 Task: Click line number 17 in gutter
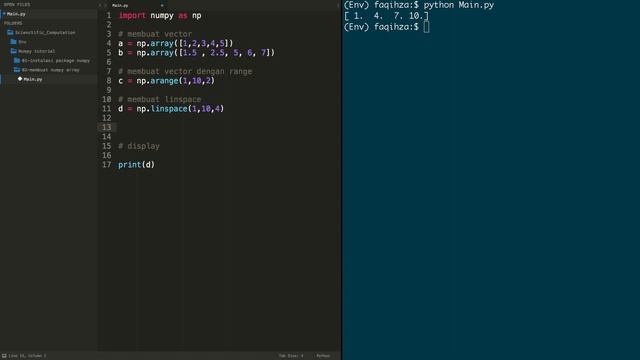[107, 164]
